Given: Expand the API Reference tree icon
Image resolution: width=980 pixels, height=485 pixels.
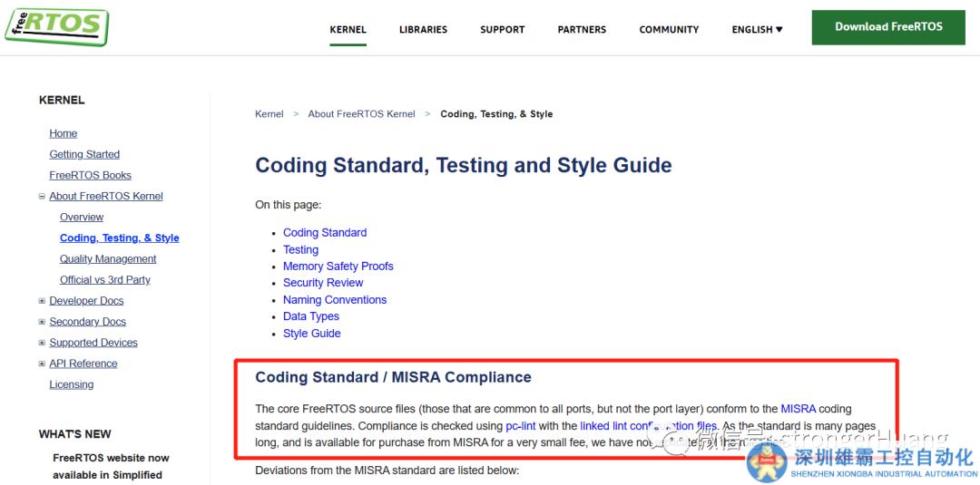Looking at the screenshot, I should [x=42, y=364].
